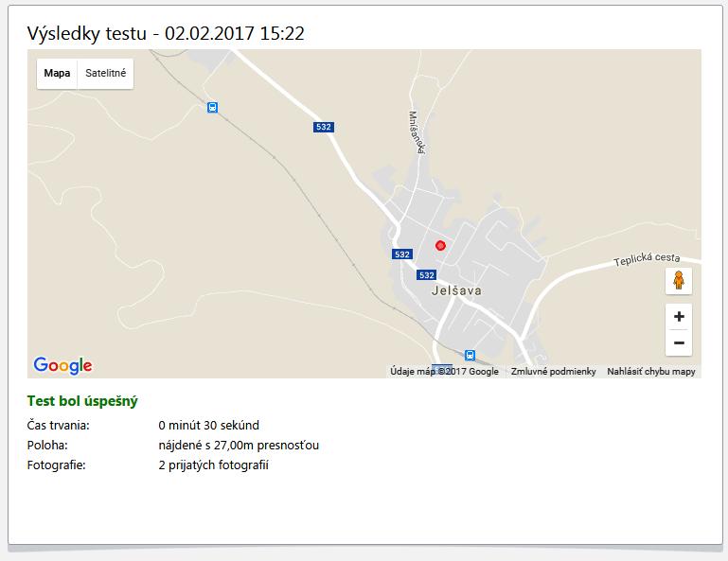
Task: Click the red location marker on map
Action: [440, 245]
